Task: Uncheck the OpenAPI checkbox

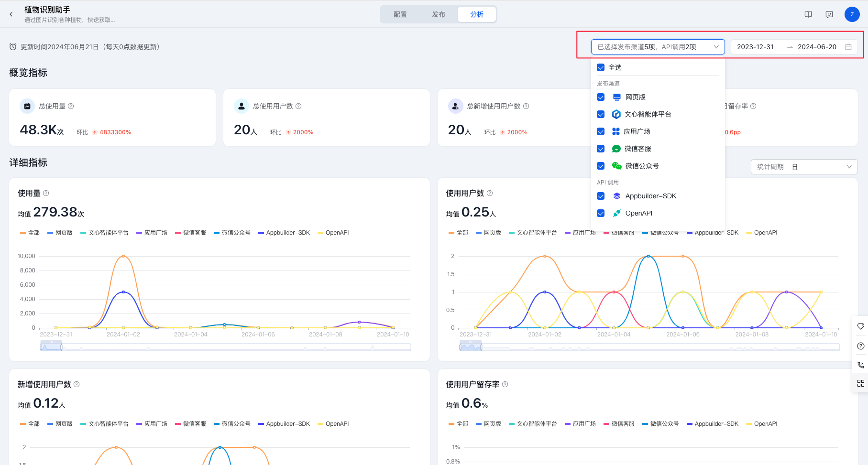Action: tap(601, 213)
